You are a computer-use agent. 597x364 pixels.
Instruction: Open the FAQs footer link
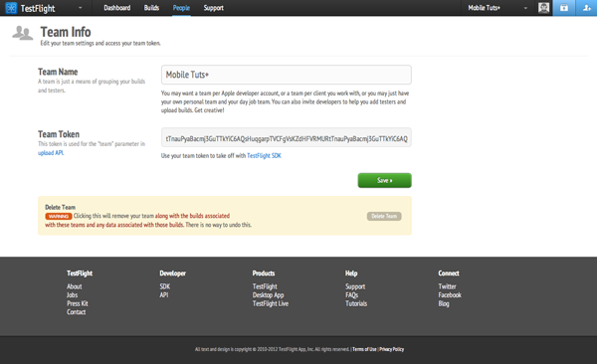[352, 294]
